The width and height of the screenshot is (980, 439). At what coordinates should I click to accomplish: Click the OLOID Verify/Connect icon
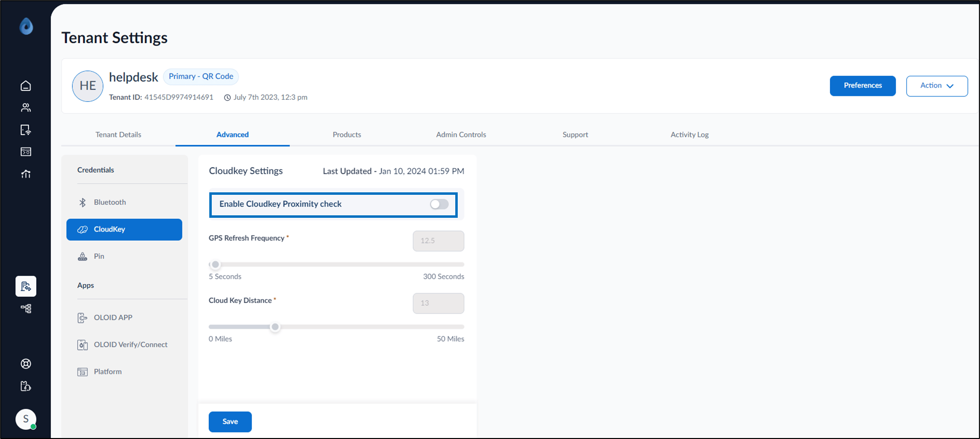[83, 345]
